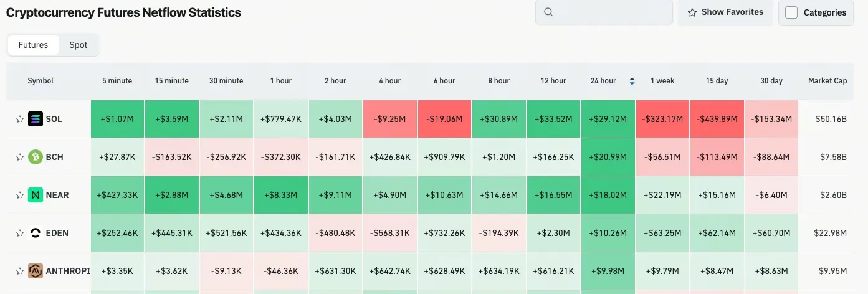Viewport: 868px width, 294px height.
Task: Click the SOL 24 hour value +$29.12M
Action: pyautogui.click(x=608, y=119)
